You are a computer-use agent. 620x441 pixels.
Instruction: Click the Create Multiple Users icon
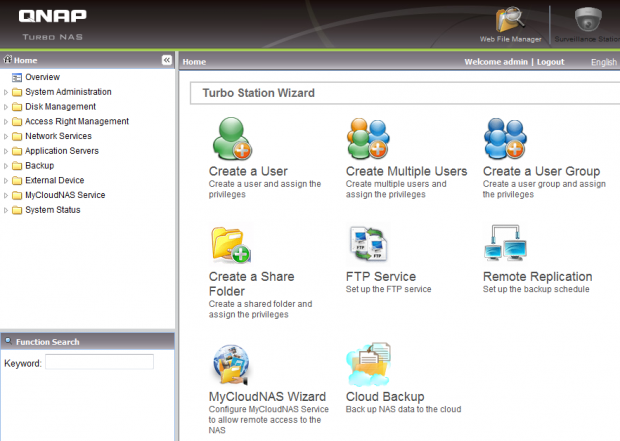point(369,138)
